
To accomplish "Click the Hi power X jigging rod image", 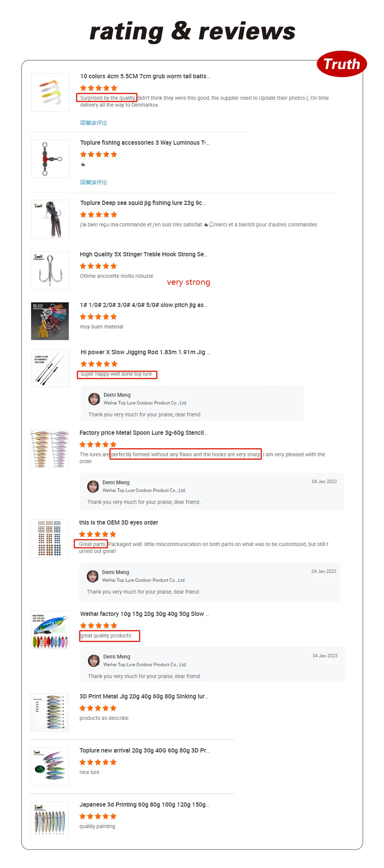I will pyautogui.click(x=51, y=368).
